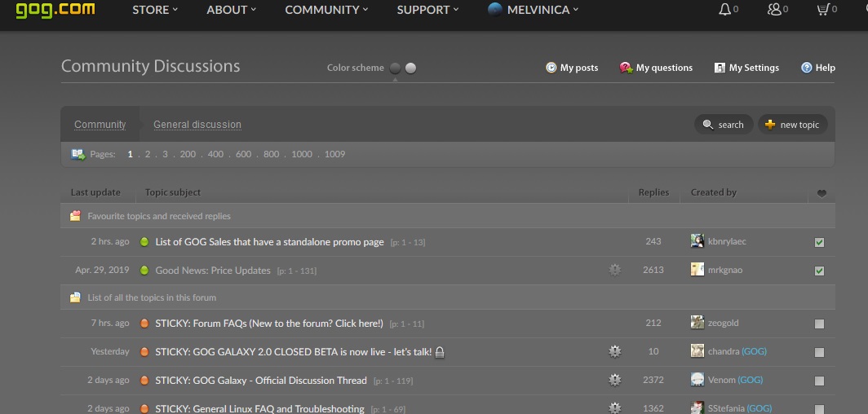Jump to last page 1009

click(x=335, y=154)
